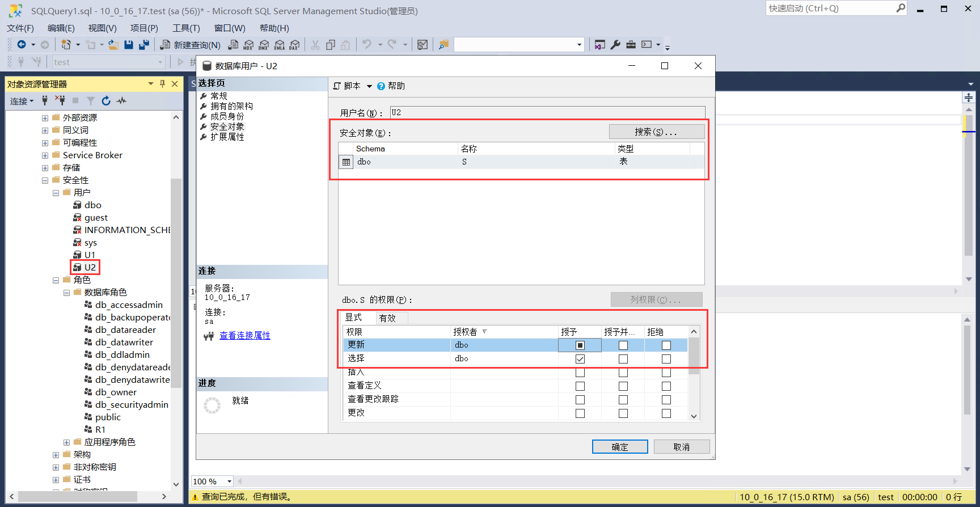Click the help question mark icon in the dialog

pyautogui.click(x=381, y=86)
